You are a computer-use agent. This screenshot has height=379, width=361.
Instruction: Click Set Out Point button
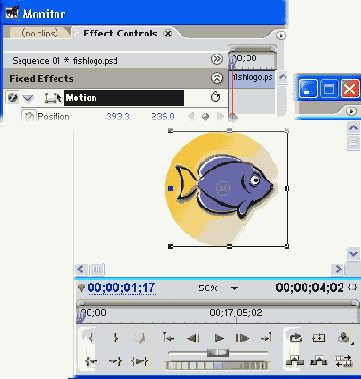115,338
